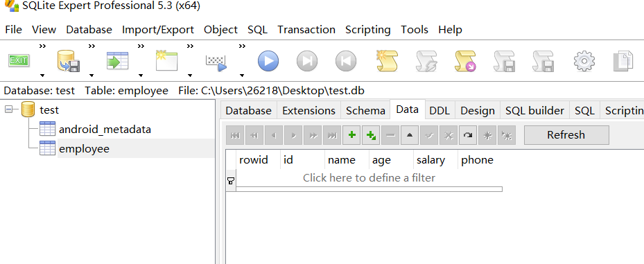Click the curved arrow refresh-data navigator button

468,135
